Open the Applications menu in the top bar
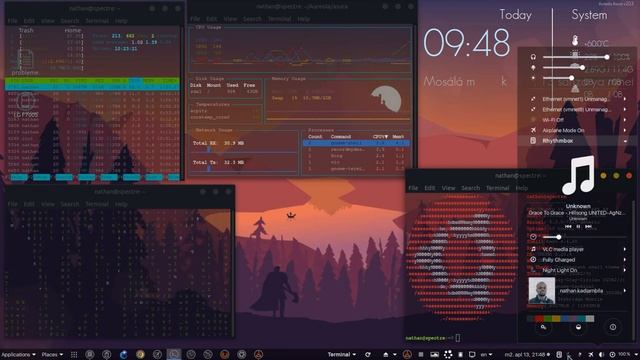The image size is (640, 360). tap(18, 354)
